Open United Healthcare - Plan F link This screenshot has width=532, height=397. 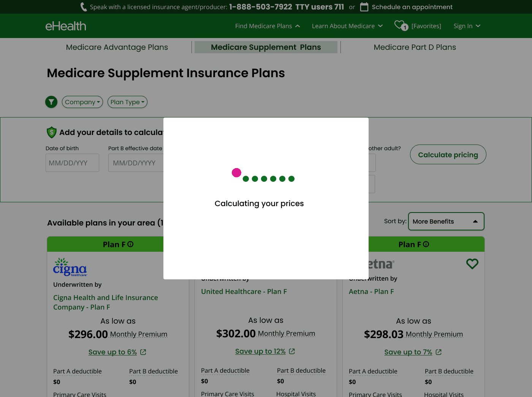tap(244, 292)
